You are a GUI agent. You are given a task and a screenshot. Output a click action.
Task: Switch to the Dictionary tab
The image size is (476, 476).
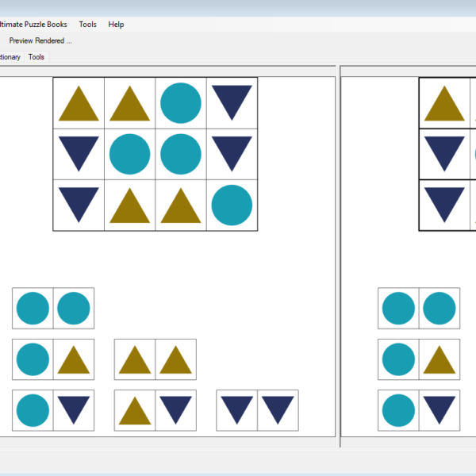pos(10,57)
